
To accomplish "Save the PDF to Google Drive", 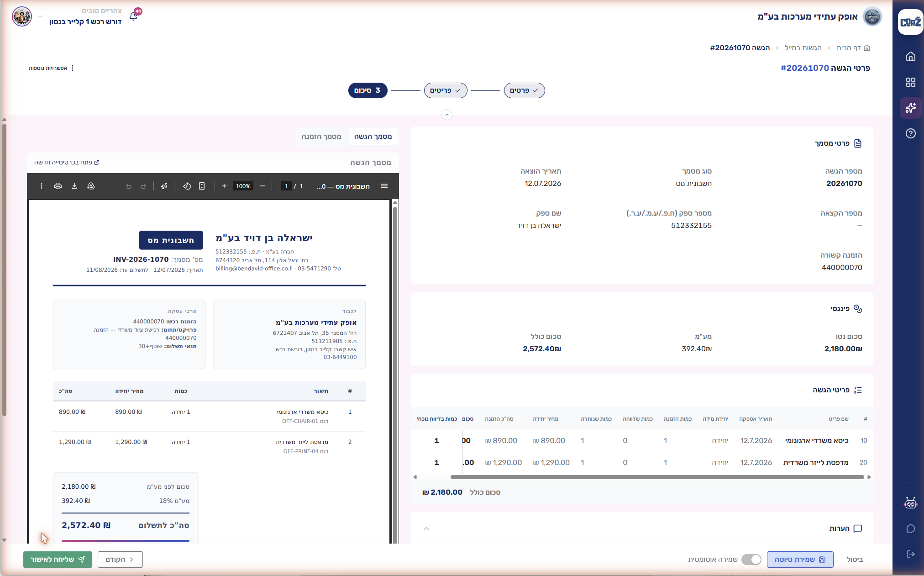I will [91, 186].
